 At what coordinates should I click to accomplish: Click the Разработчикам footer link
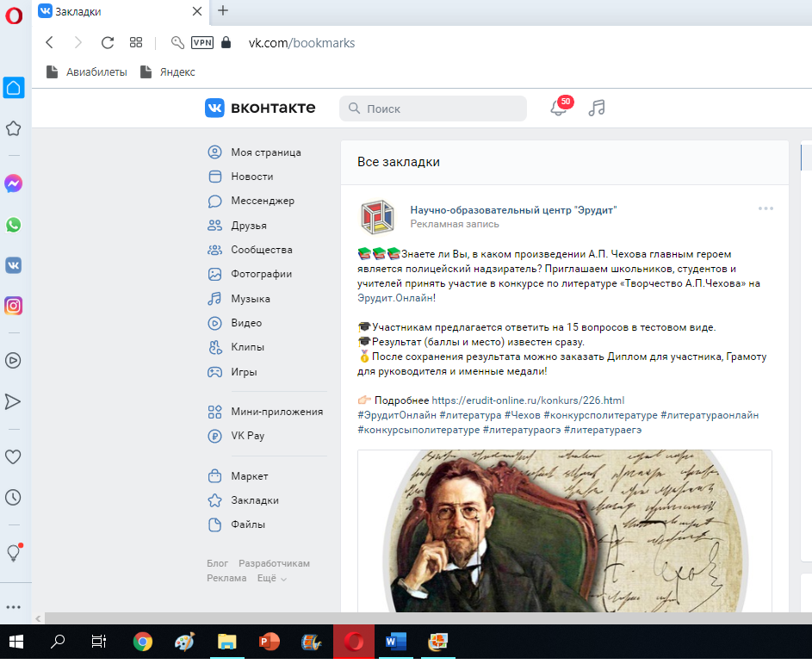click(x=274, y=563)
